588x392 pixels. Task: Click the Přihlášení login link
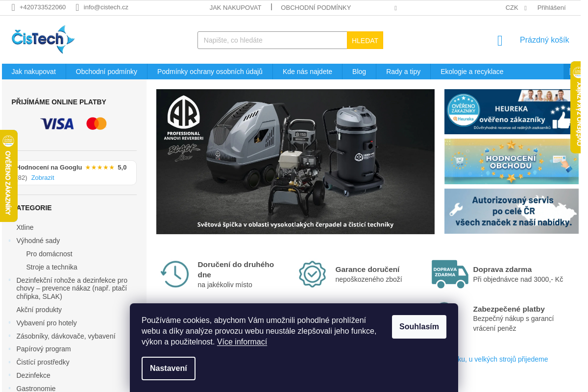pyautogui.click(x=551, y=7)
